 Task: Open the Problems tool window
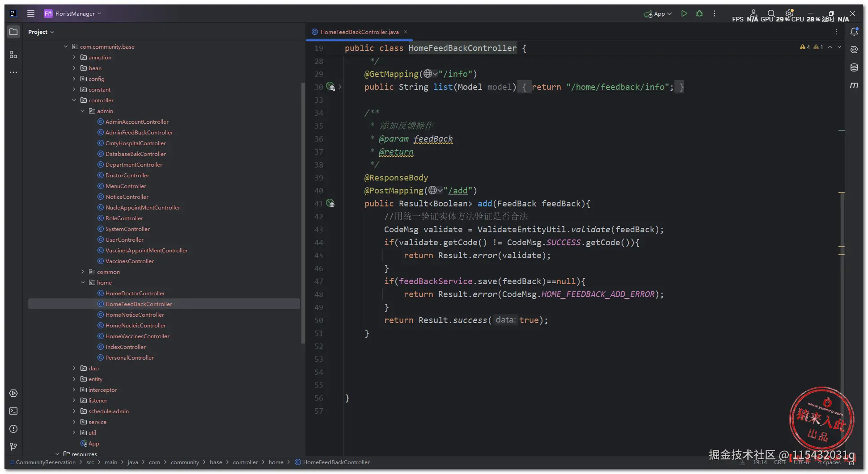pos(13,429)
